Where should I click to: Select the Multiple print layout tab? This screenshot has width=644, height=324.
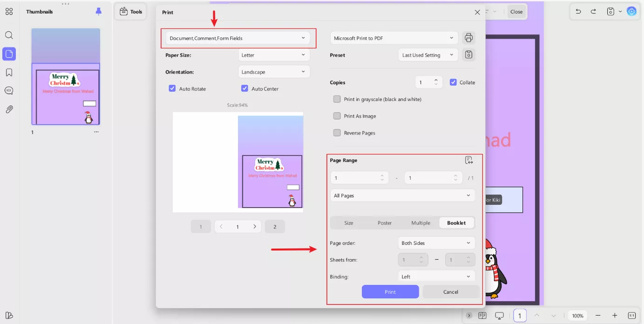coord(420,223)
